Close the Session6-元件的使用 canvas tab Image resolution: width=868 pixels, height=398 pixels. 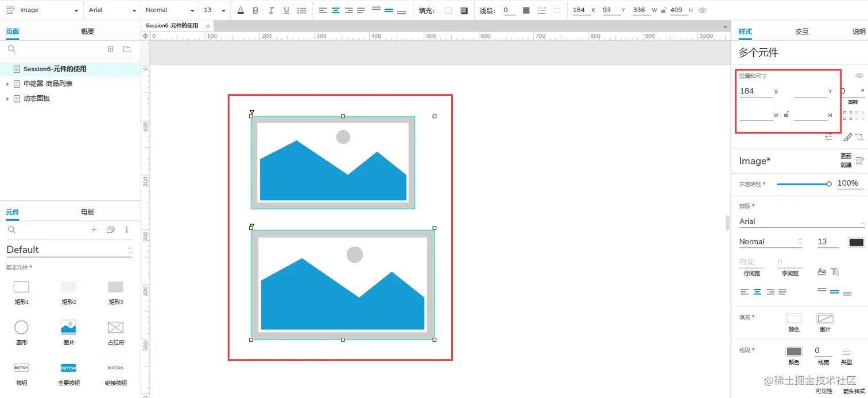[208, 26]
